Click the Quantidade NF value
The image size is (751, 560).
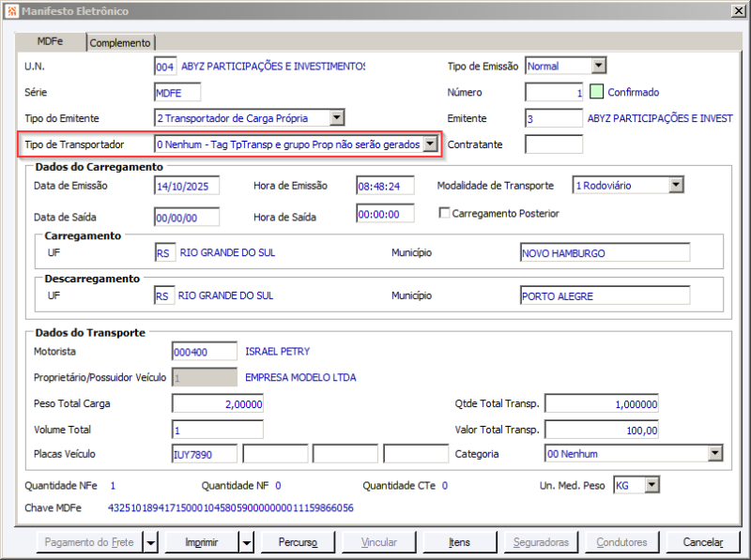[278, 486]
